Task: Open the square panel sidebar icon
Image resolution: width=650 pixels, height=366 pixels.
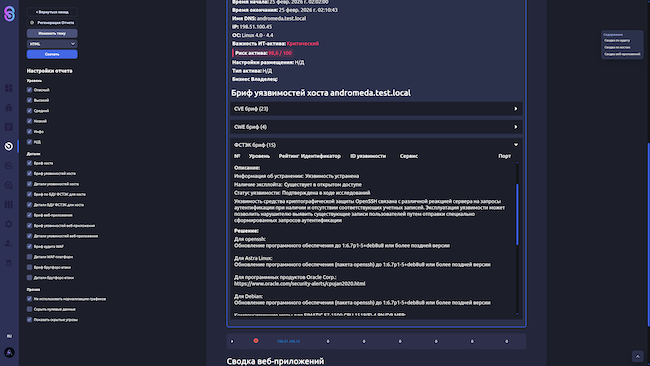Action: click(x=9, y=127)
